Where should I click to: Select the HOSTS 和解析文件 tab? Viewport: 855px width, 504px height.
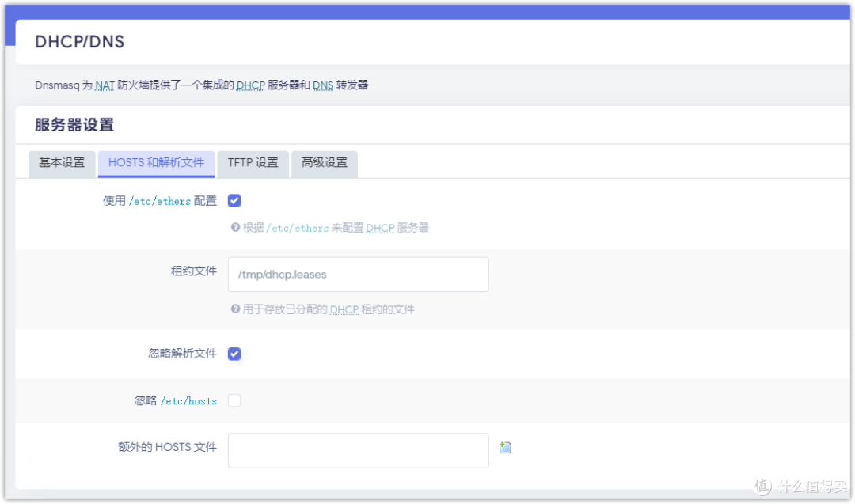coord(156,164)
